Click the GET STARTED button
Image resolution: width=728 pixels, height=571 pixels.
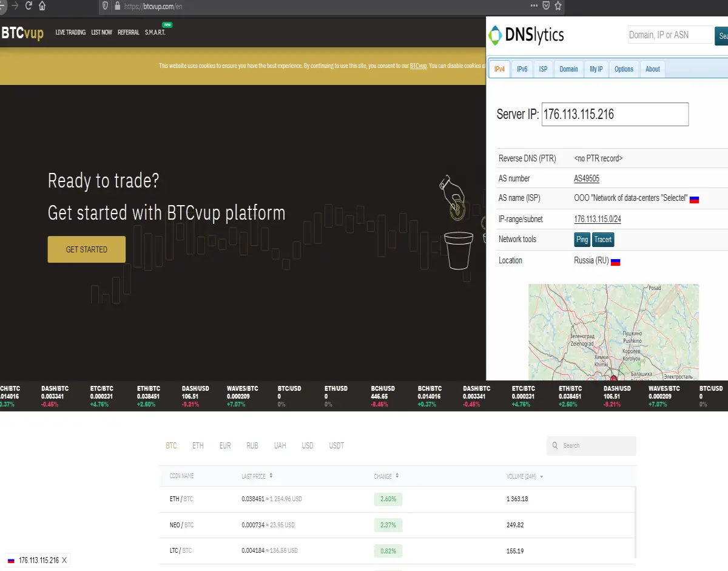(x=87, y=249)
